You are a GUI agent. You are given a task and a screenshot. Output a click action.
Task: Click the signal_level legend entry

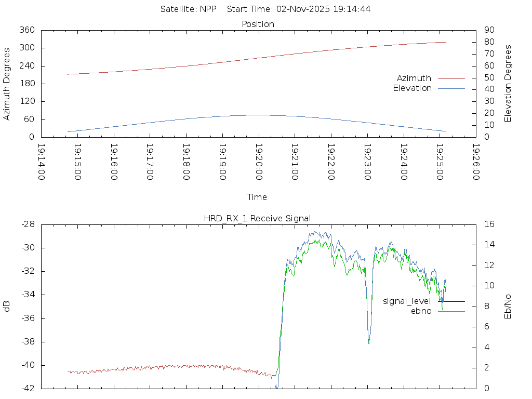[x=407, y=301]
